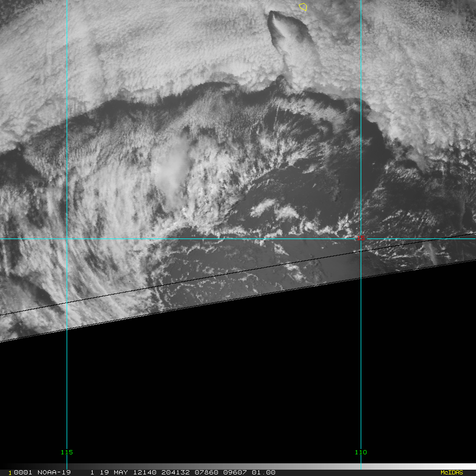Click the 07860 line number text

(x=206, y=472)
